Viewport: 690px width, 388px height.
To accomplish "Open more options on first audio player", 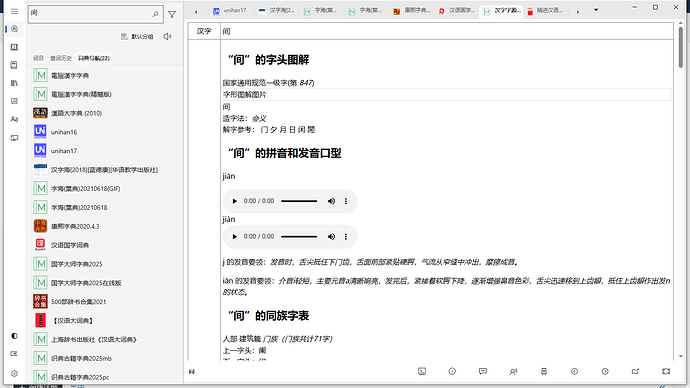I will pos(346,201).
